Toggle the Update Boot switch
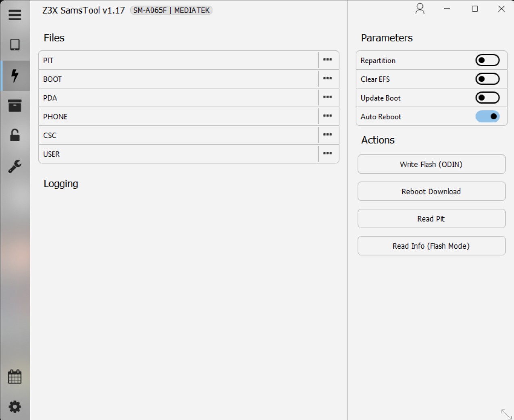This screenshot has height=420, width=514. (x=487, y=98)
